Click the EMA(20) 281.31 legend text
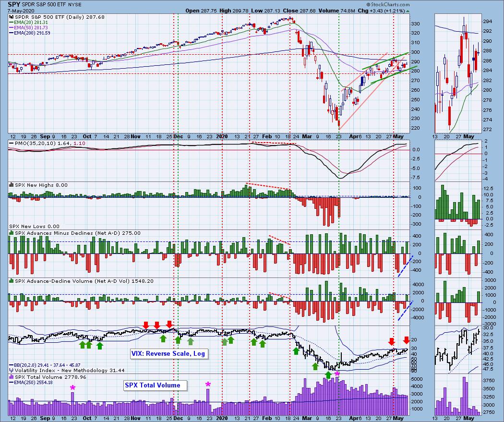Viewport: 504px width, 422px height. tap(31, 23)
